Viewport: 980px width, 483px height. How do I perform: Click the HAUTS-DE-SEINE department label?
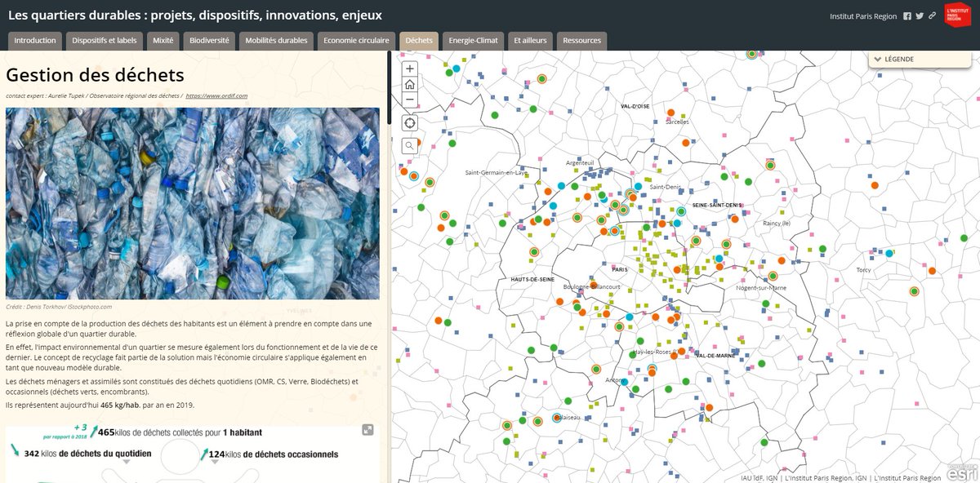click(x=532, y=279)
